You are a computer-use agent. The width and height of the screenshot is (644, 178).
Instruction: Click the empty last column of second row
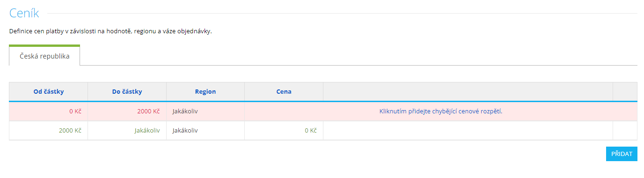pyautogui.click(x=625, y=131)
